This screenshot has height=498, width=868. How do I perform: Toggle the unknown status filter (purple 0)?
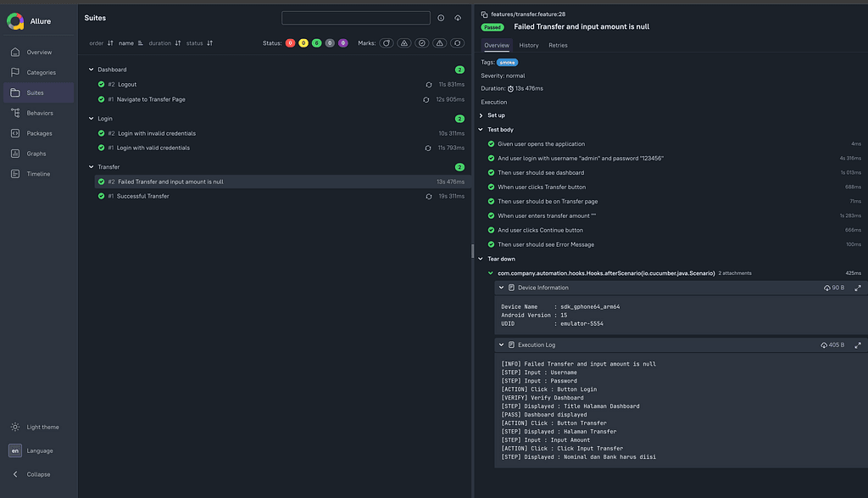coord(343,43)
